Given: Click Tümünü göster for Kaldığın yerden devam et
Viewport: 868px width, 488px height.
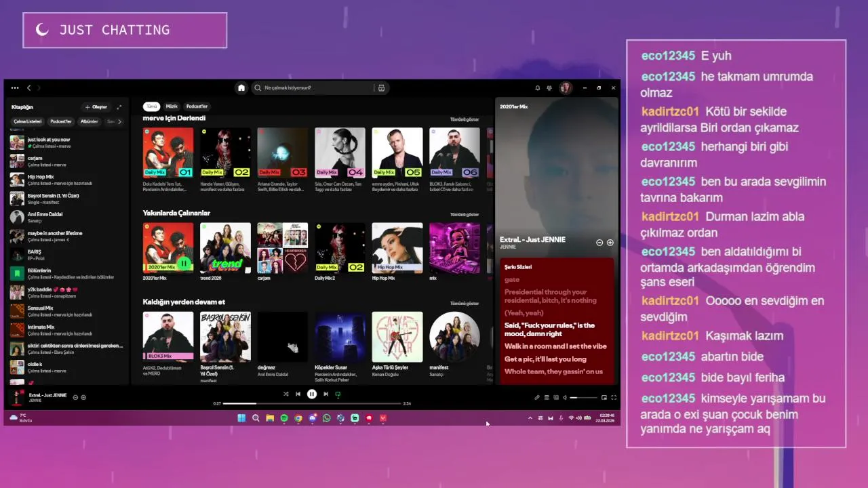Looking at the screenshot, I should point(465,303).
